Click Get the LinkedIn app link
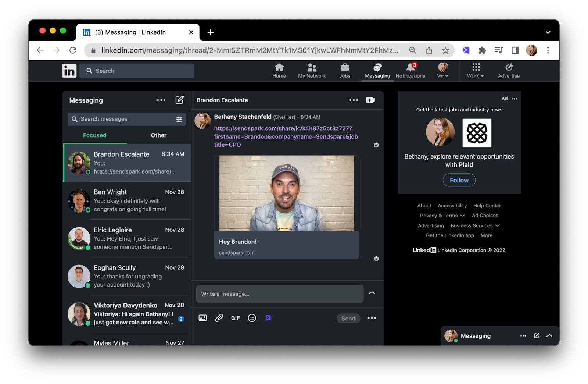 450,235
